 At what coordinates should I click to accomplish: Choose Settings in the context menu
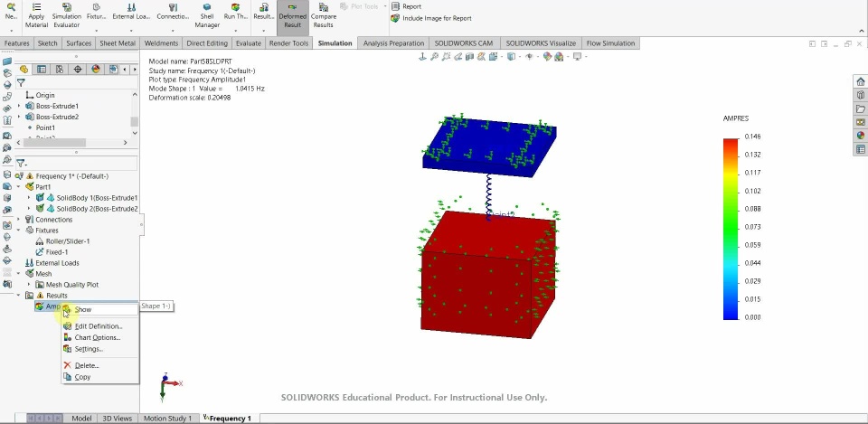click(99, 349)
